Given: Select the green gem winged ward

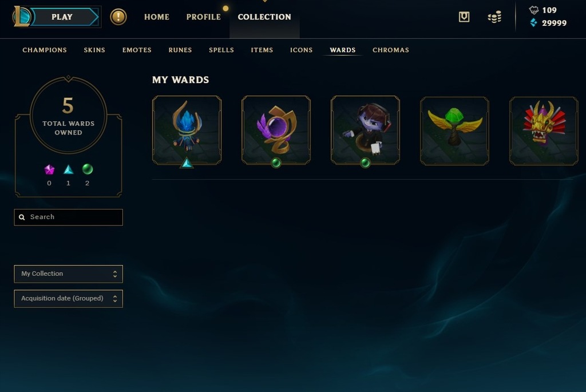Looking at the screenshot, I should click(454, 131).
